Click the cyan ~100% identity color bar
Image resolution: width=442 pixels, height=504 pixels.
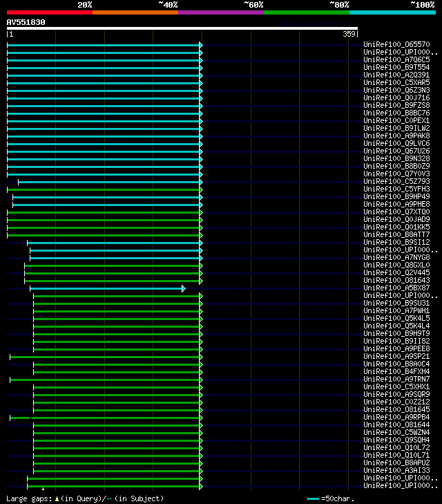point(392,12)
